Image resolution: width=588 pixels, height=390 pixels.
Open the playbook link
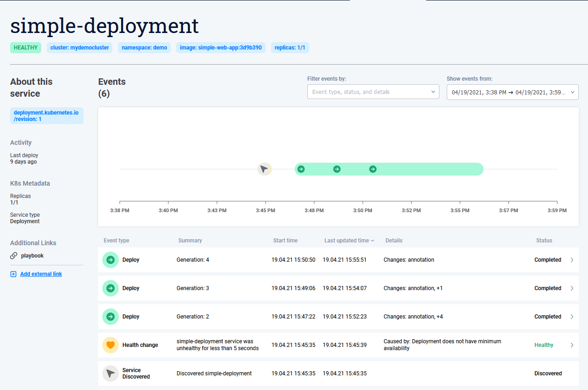[x=32, y=256]
